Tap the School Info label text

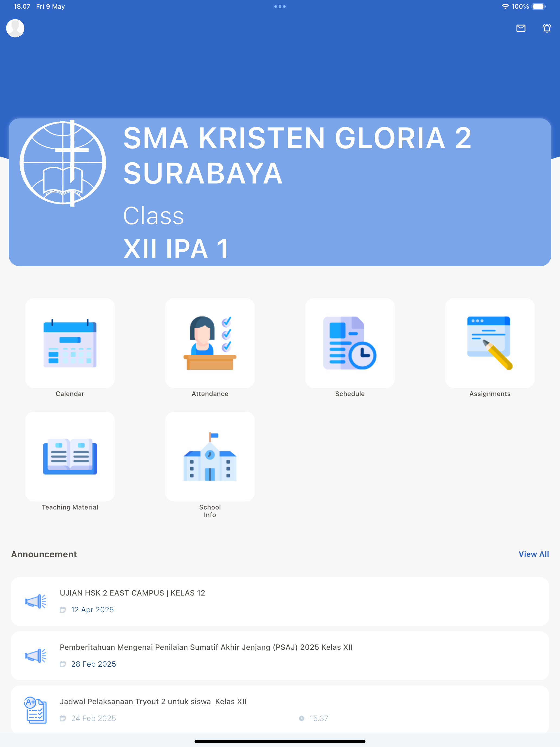[x=210, y=511]
